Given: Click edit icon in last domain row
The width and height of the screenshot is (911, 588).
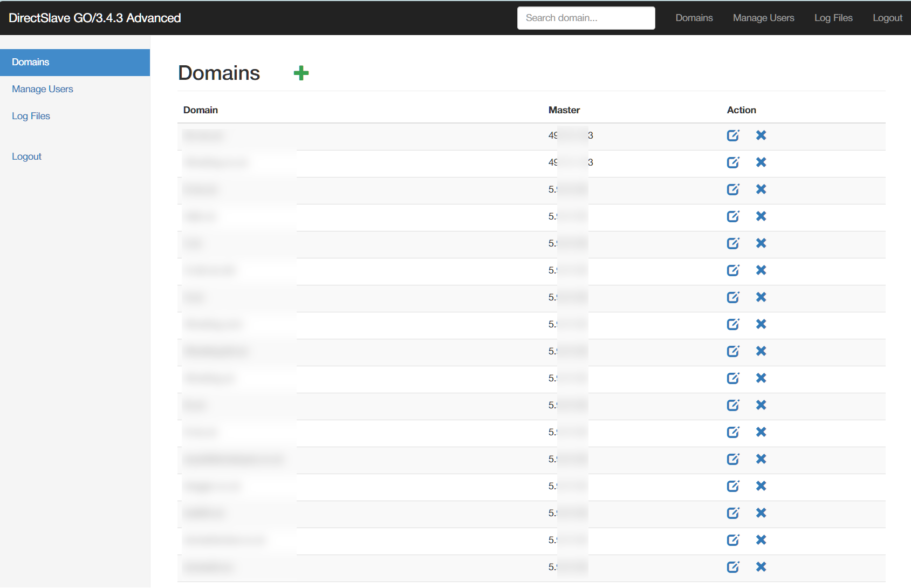Looking at the screenshot, I should [732, 567].
